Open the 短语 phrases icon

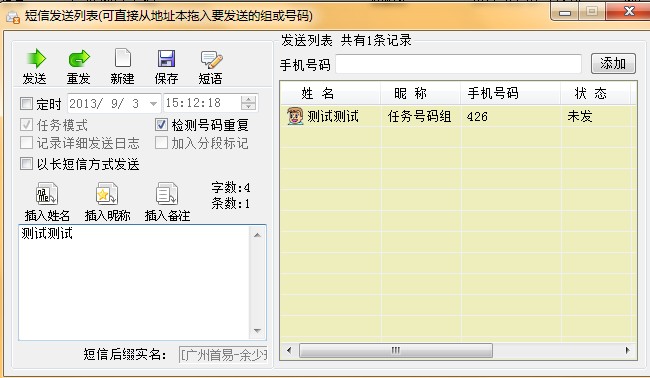pyautogui.click(x=211, y=60)
